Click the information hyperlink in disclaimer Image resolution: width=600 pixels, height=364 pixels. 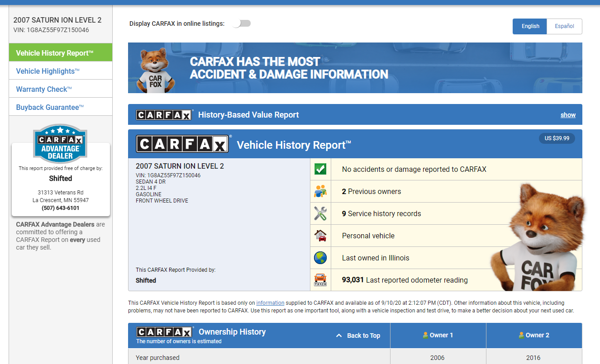tap(270, 303)
